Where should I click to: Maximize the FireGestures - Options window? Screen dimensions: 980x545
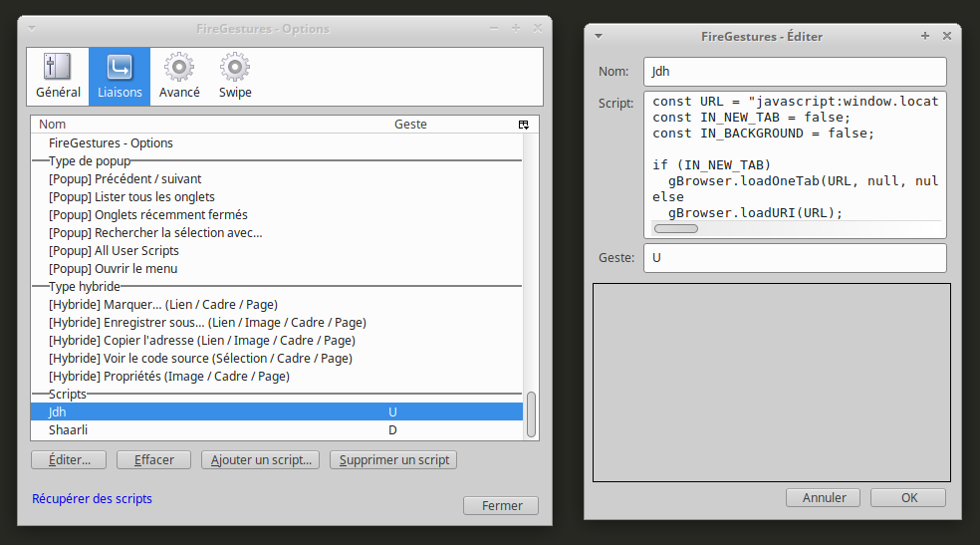coord(516,28)
